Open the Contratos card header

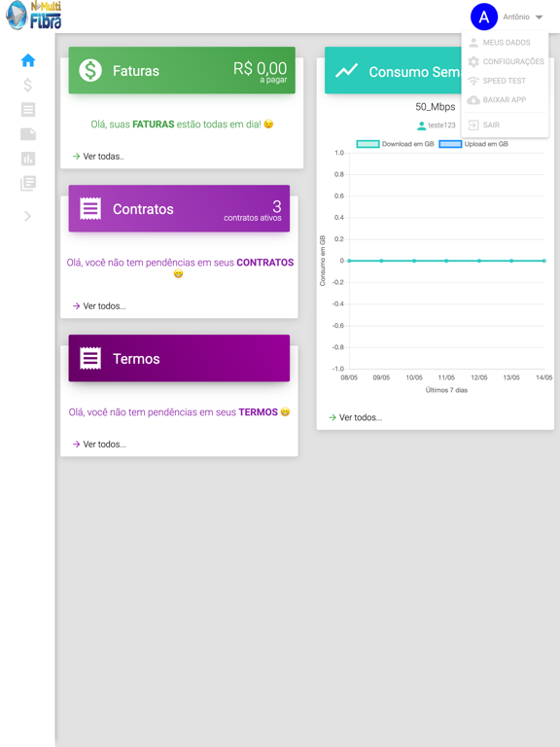click(x=179, y=208)
